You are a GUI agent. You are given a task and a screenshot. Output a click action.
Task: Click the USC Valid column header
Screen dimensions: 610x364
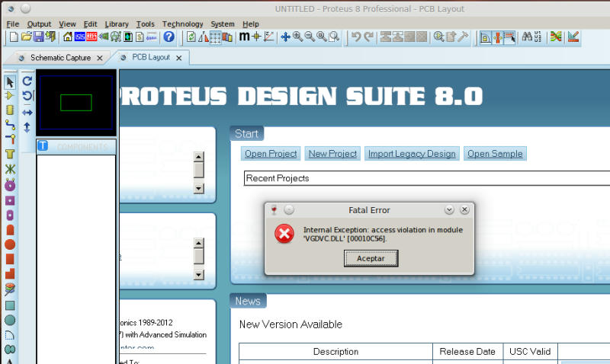[x=530, y=352]
